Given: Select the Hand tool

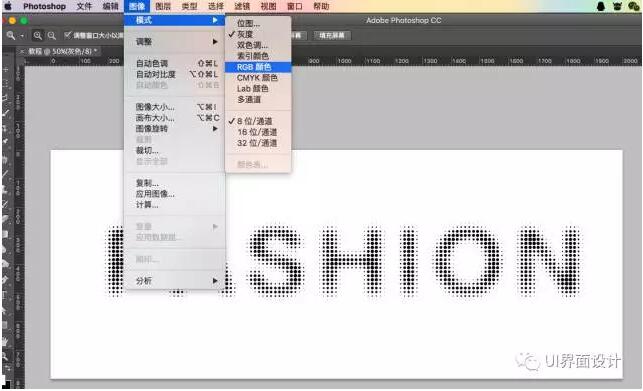Looking at the screenshot, I should point(6,341).
